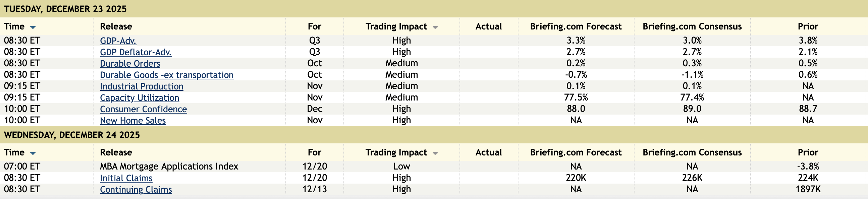Screen dimensions: 868x199
Task: Click the MBA Mortgage Applications Index row text
Action: 169,167
